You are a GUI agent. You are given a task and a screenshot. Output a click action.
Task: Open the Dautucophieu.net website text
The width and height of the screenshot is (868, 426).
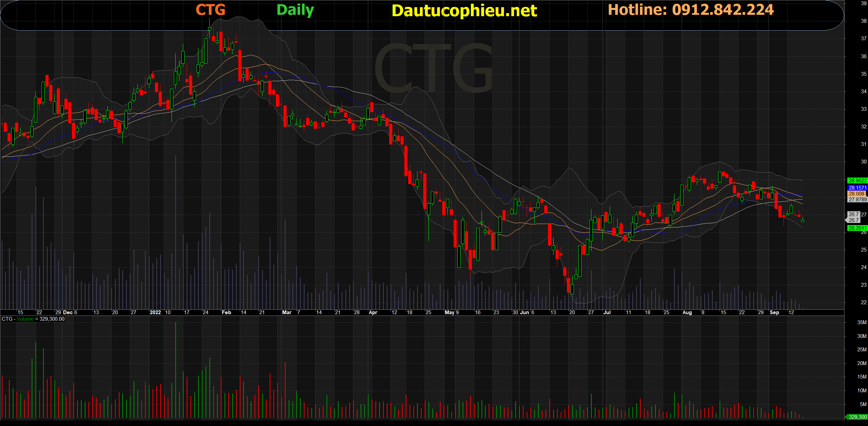point(464,11)
